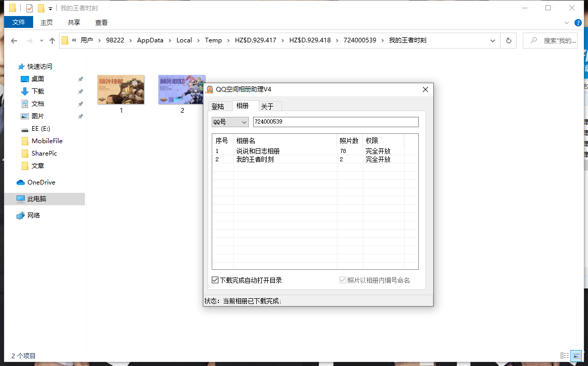Click the Back arrow in Explorer

tap(14, 40)
